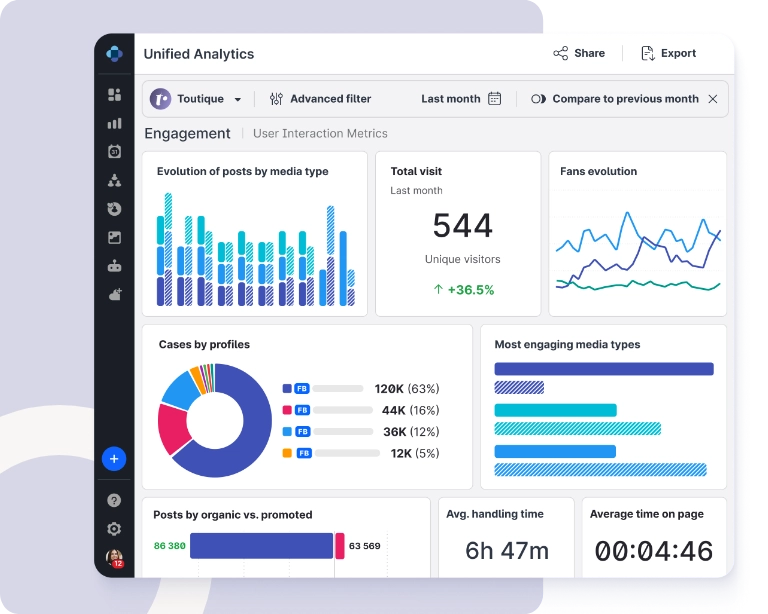This screenshot has height=614, width=768.
Task: Open the image gallery sidebar icon
Action: coord(114,237)
